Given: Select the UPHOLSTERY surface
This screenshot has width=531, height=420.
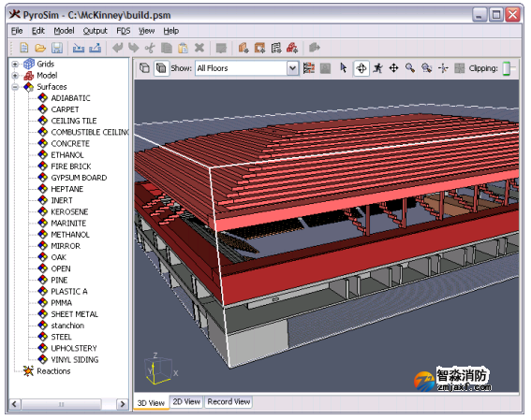Looking at the screenshot, I should click(x=74, y=348).
